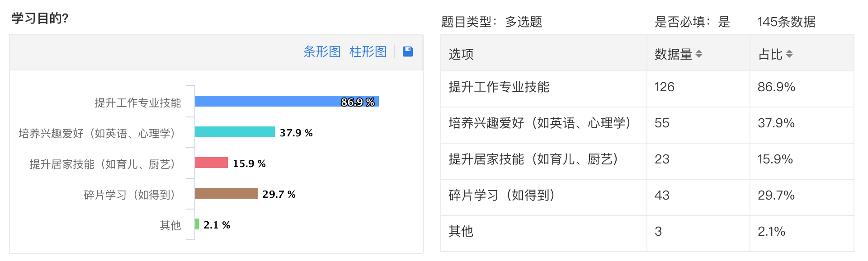Click the small green 2.1% bar
This screenshot has height=261, width=868.
[x=197, y=224]
